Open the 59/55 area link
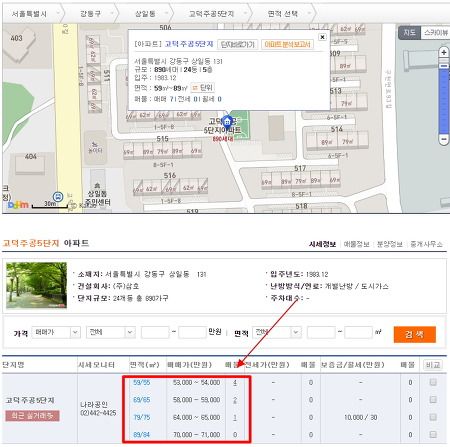This screenshot has height=447, width=450. coord(141,382)
